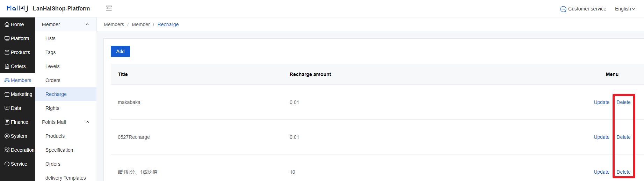Click Update for the makabaka row
The width and height of the screenshot is (644, 181).
(601, 102)
